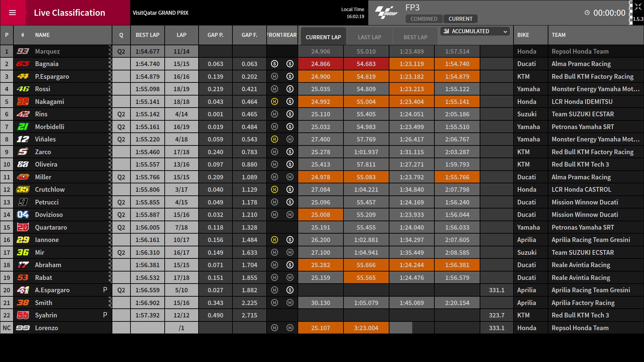
Task: Click Iannone's rear soft tyre icon
Action: point(290,240)
